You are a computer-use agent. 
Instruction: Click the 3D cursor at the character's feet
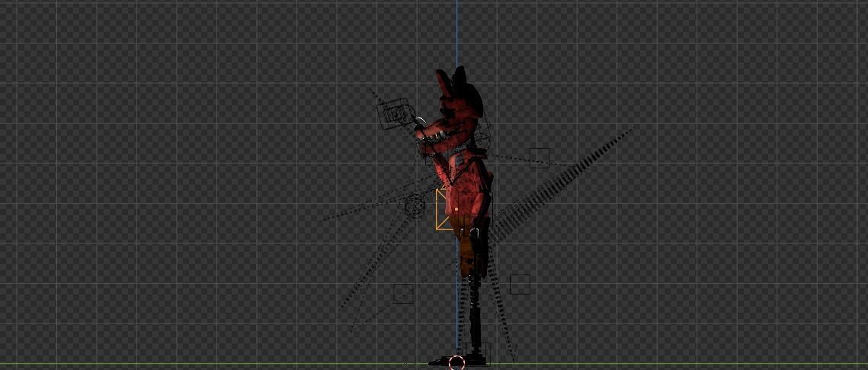click(x=456, y=363)
